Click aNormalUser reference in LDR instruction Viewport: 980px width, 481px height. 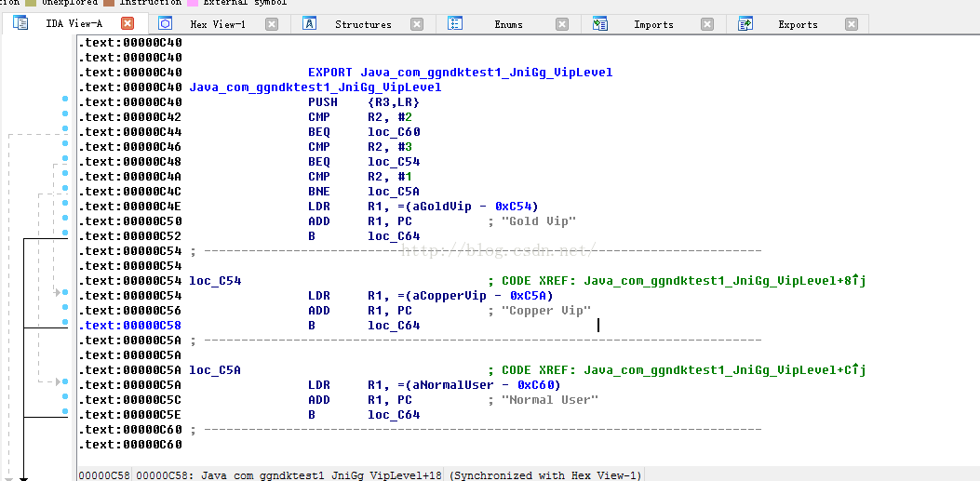click(x=452, y=385)
